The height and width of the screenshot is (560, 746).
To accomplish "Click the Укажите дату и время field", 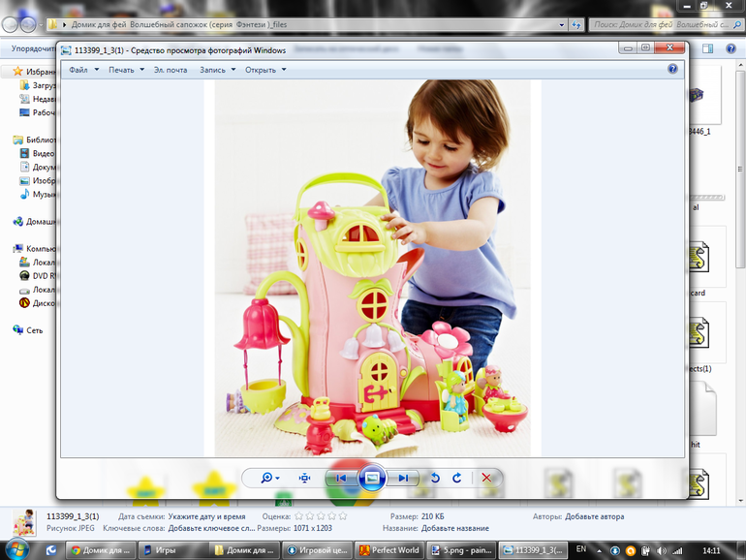I will click(206, 516).
